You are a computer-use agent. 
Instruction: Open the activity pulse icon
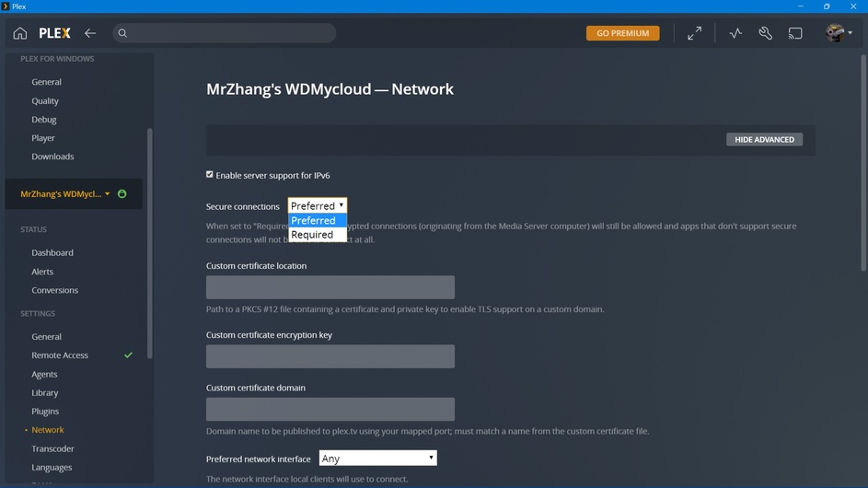coord(735,33)
